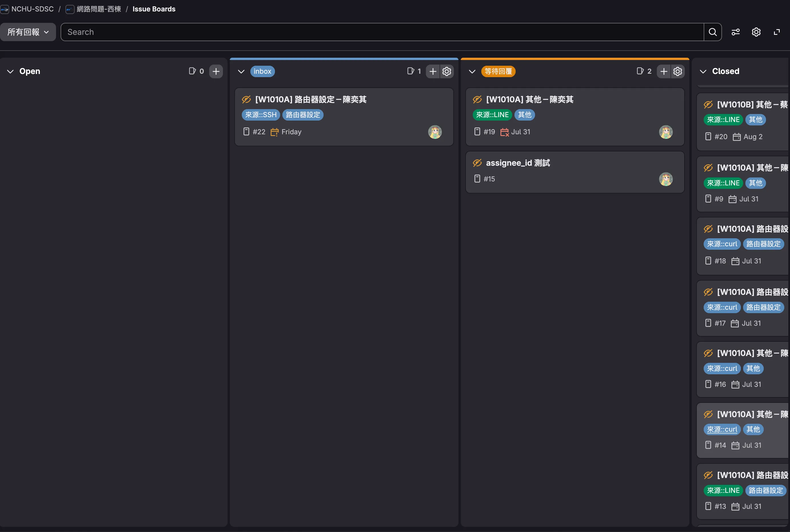Image resolution: width=790 pixels, height=532 pixels.
Task: Click confidential eye icon on issue #19 card
Action: [477, 99]
